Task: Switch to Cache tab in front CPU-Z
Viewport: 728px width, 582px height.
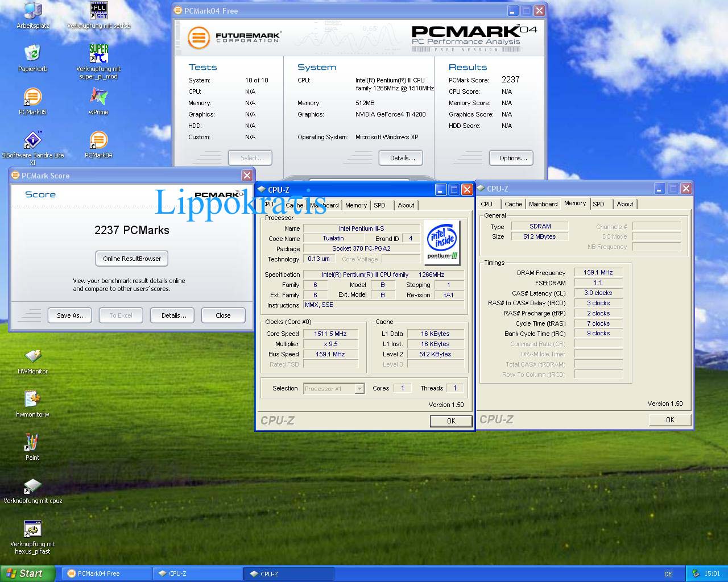Action: pyautogui.click(x=295, y=205)
